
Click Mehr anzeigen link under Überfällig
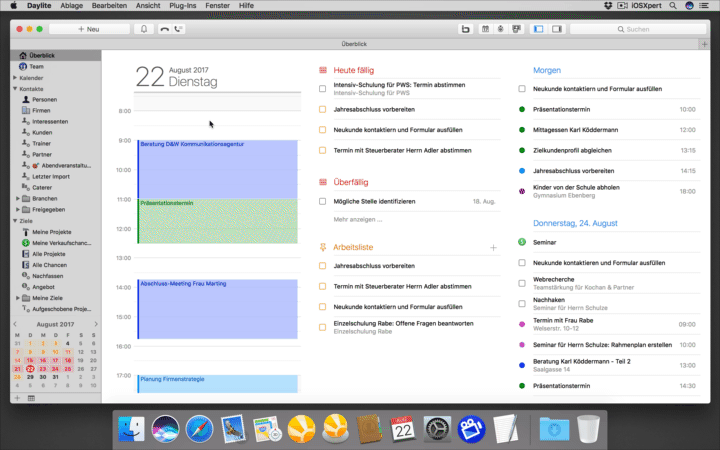click(357, 219)
